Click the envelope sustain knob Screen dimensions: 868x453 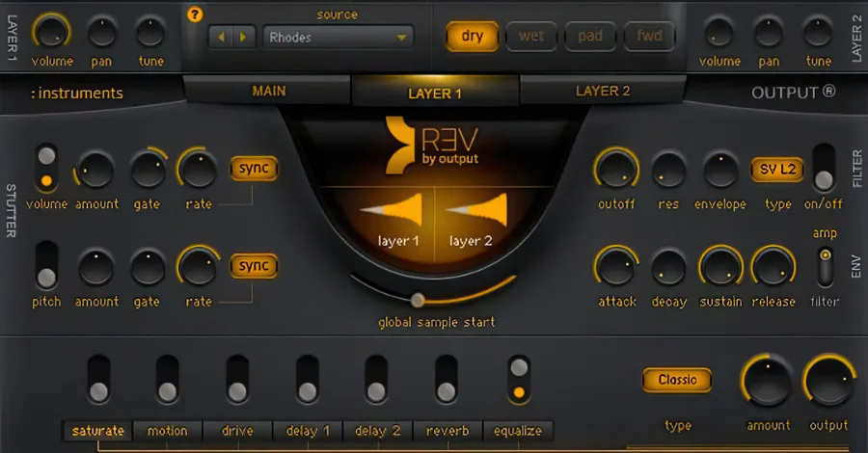point(720,267)
